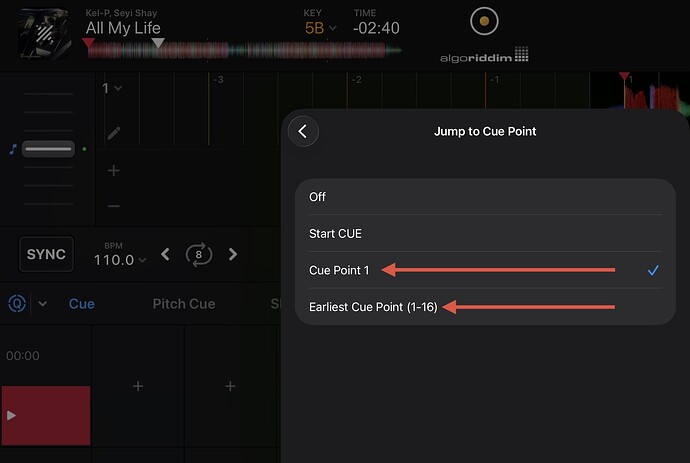Switch to the Cue tab

[82, 303]
